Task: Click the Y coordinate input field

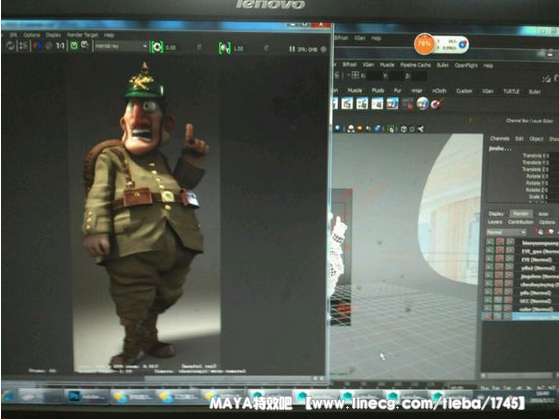Action: point(397,76)
